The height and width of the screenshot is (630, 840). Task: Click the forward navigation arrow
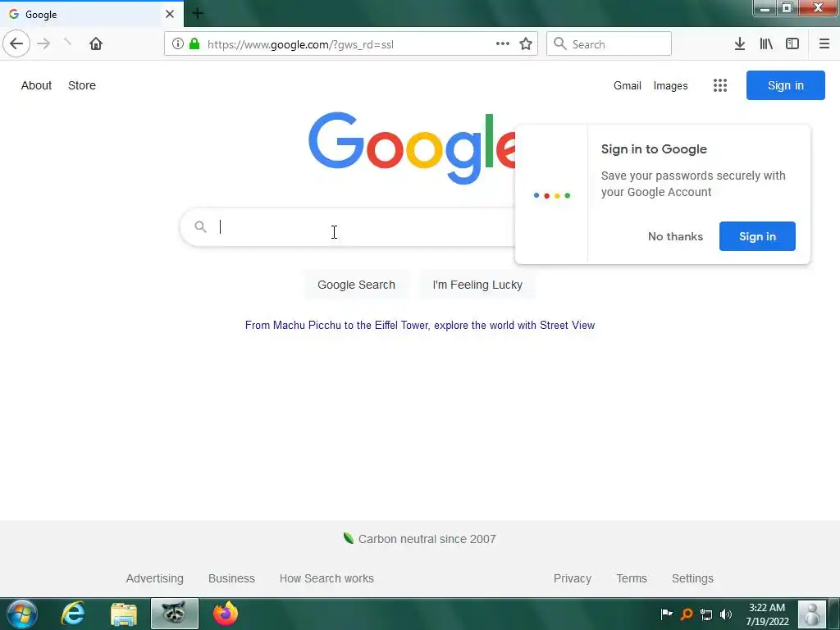coord(43,43)
